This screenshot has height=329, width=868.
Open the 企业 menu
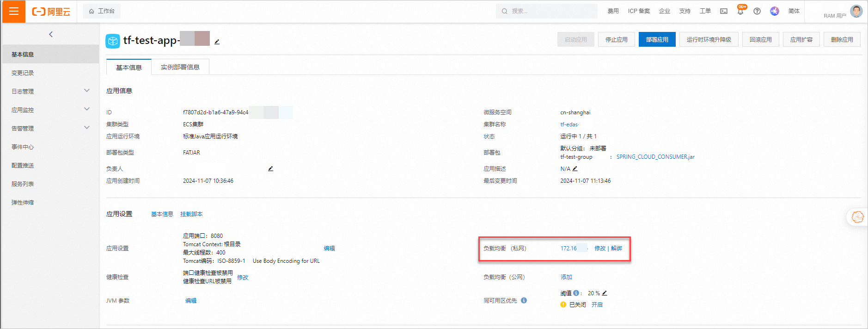665,11
